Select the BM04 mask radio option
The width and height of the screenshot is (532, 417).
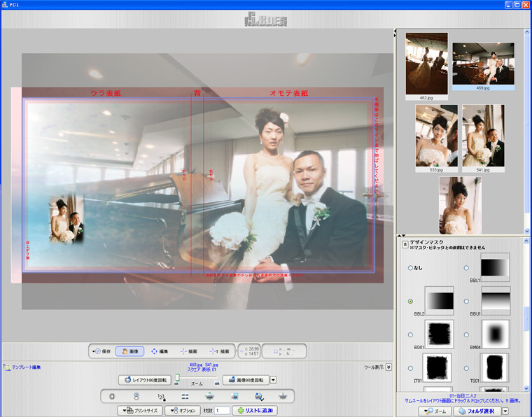coord(467,334)
